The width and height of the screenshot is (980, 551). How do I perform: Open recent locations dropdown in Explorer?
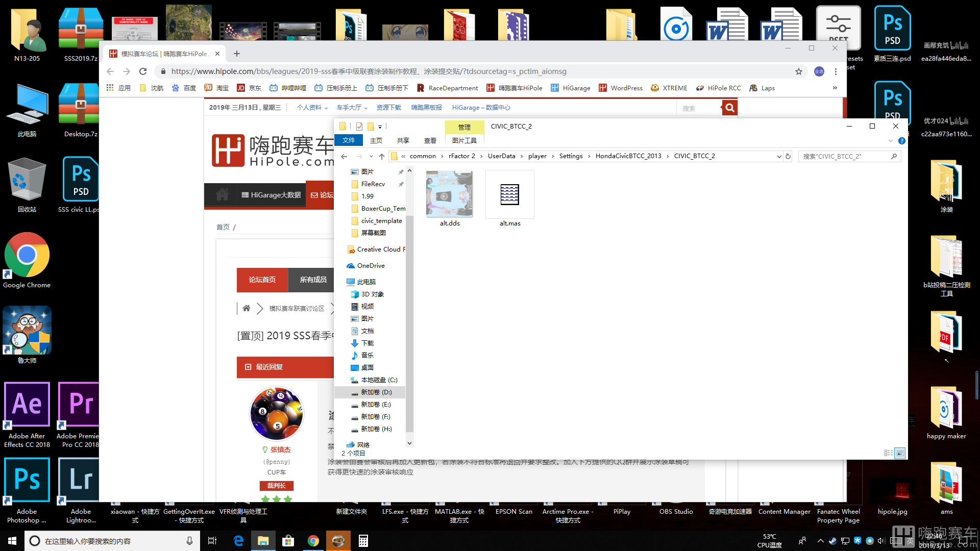[371, 156]
